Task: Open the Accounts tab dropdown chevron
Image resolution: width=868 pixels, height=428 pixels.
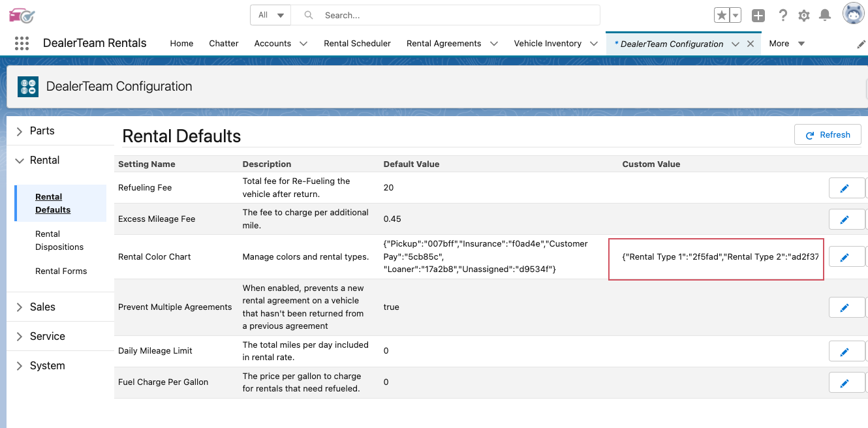Action: click(x=303, y=44)
